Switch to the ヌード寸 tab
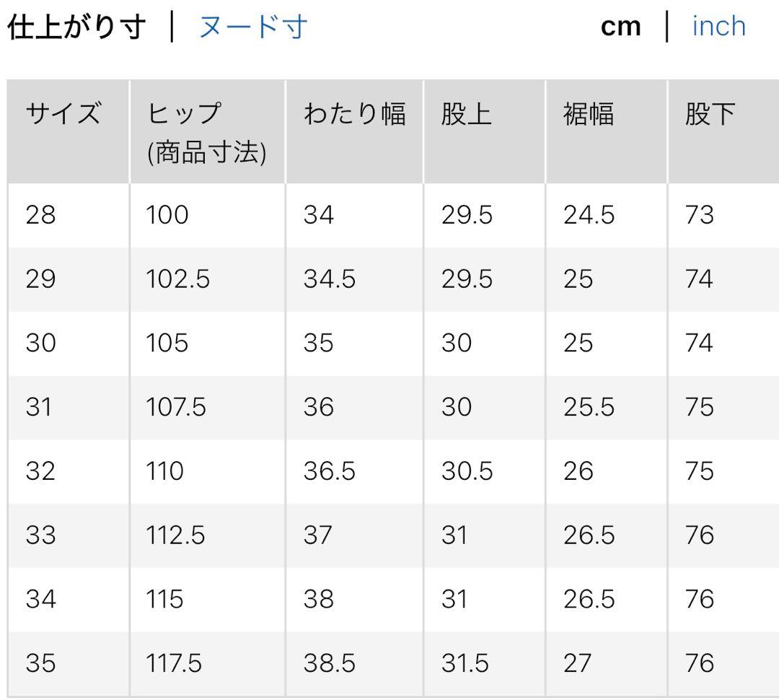This screenshot has width=779, height=700. 253,27
